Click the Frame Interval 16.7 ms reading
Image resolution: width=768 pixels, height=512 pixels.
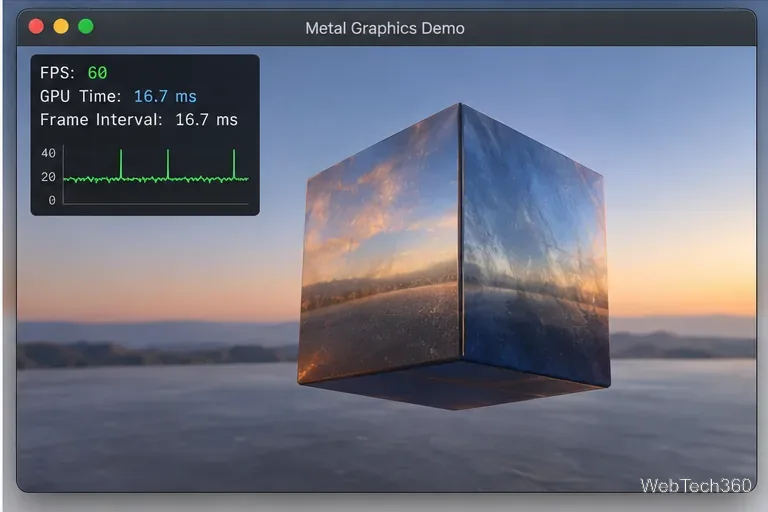coord(206,120)
